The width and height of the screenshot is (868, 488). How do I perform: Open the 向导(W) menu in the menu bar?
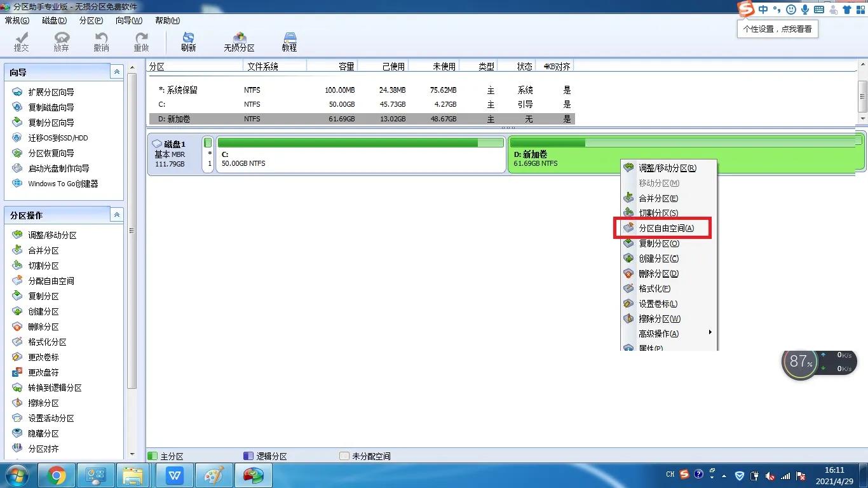point(129,20)
